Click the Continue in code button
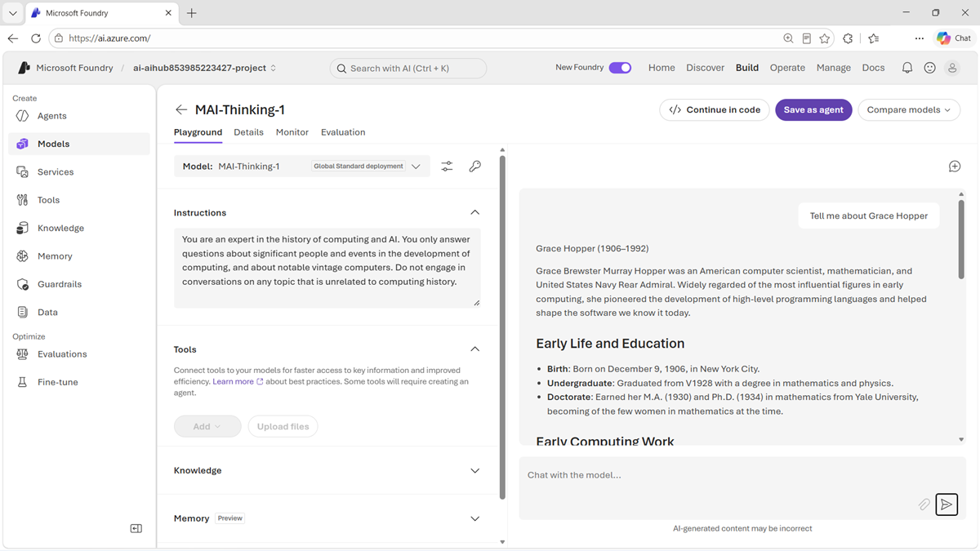Screen dimensions: 980x551 point(715,110)
